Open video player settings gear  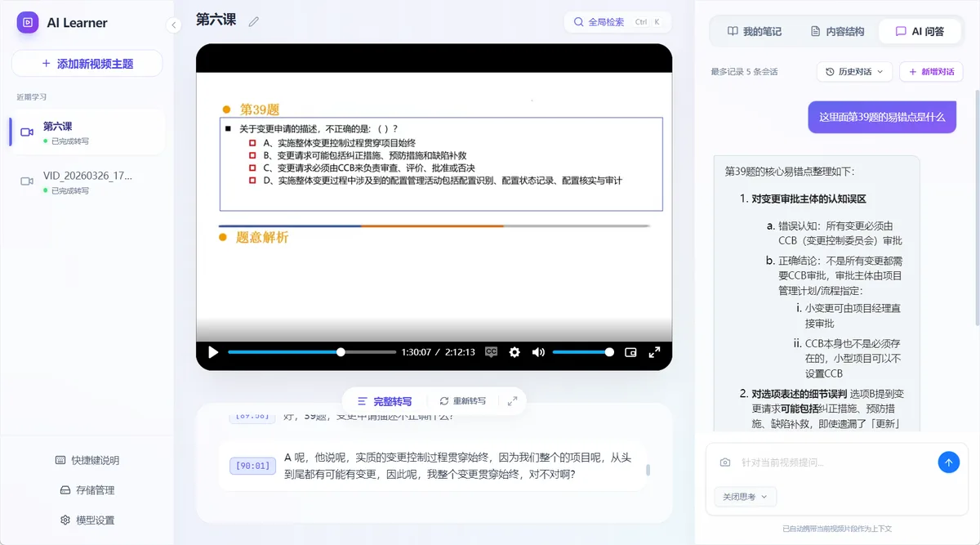pos(514,352)
